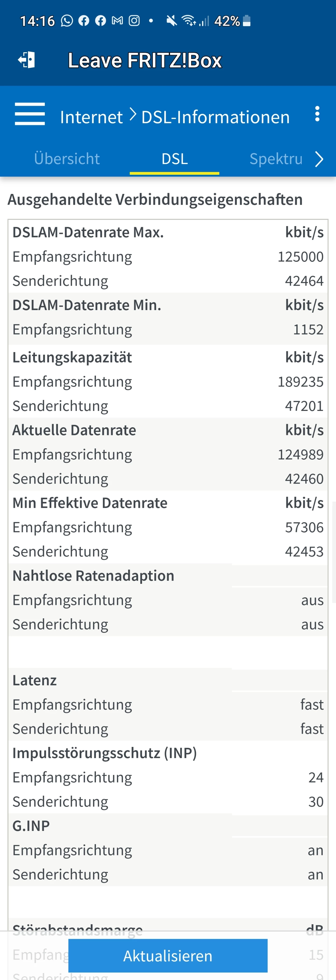Tap the battery status icon
This screenshot has width=336, height=980.
click(247, 20)
